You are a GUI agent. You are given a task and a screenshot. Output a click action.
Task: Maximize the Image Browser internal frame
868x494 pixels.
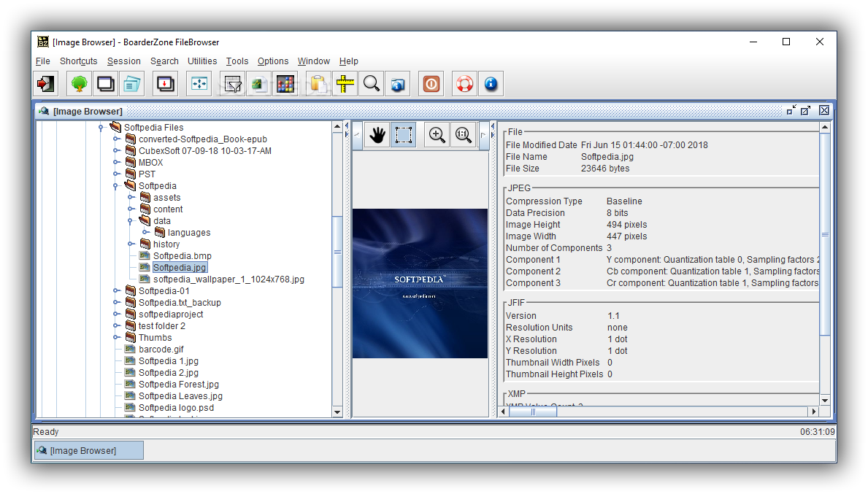(806, 111)
